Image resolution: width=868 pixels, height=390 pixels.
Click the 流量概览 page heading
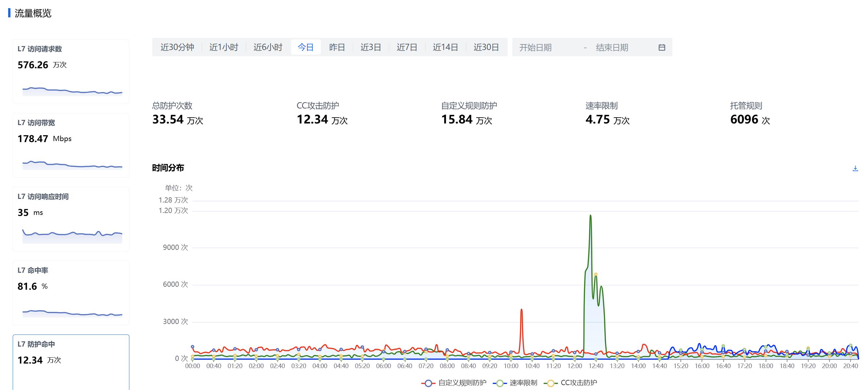click(x=33, y=13)
